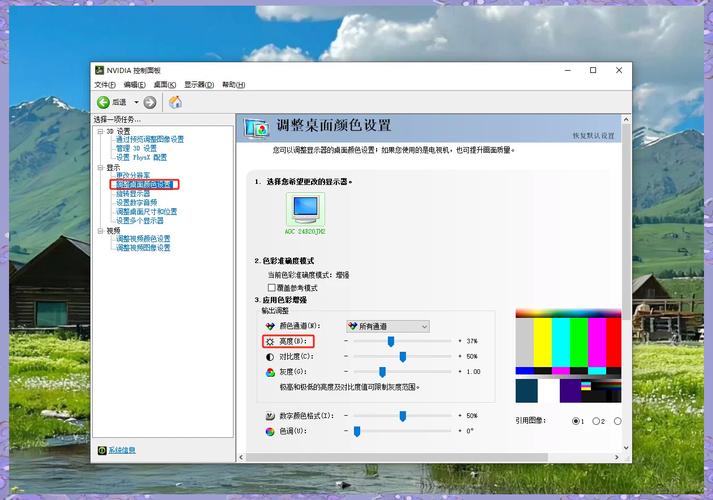The height and width of the screenshot is (500, 713).
Task: Click the hue (色调) color wheel icon
Action: [x=269, y=432]
